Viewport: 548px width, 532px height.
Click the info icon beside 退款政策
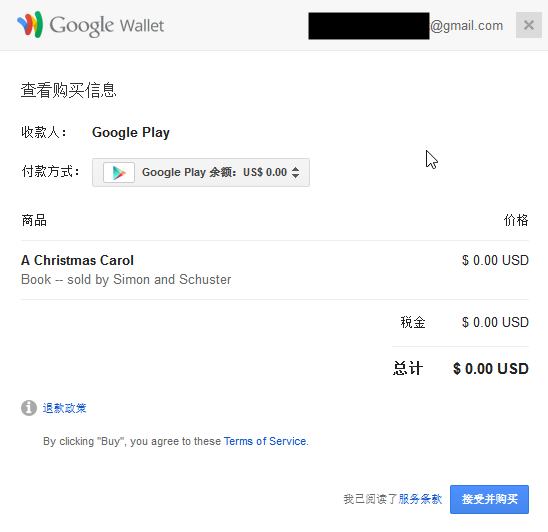coord(29,408)
